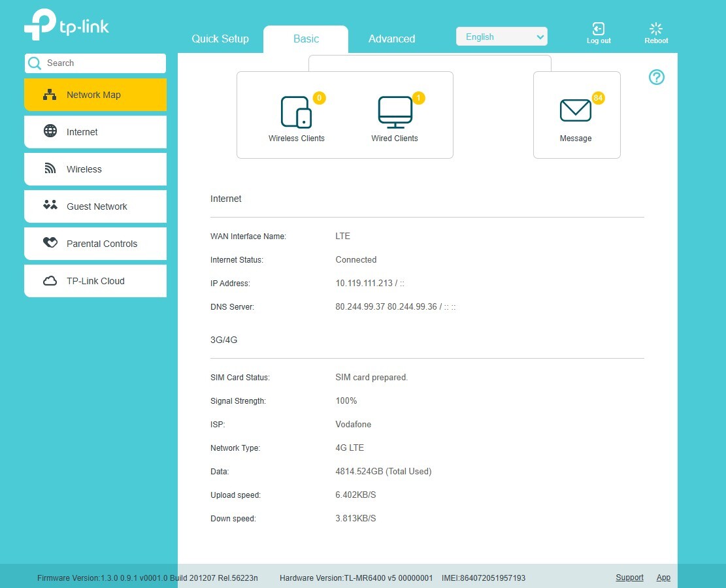This screenshot has height=588, width=726.
Task: Open the Message envelope icon
Action: point(576,110)
